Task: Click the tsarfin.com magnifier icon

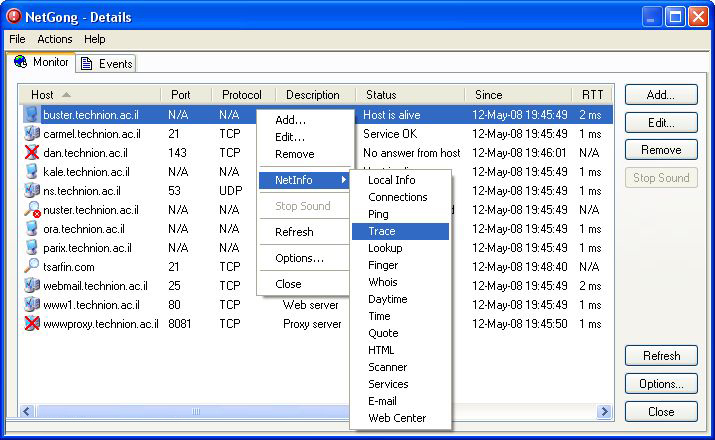Action: click(32, 267)
